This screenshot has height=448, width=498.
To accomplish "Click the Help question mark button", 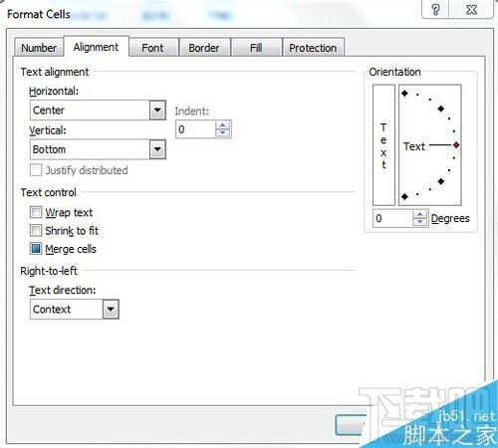I will point(435,9).
